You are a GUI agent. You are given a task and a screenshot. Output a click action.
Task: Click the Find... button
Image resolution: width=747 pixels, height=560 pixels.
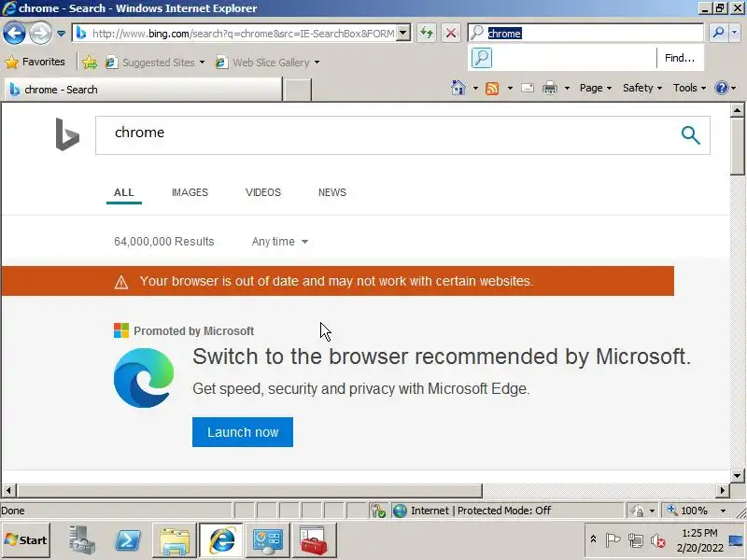coord(680,58)
